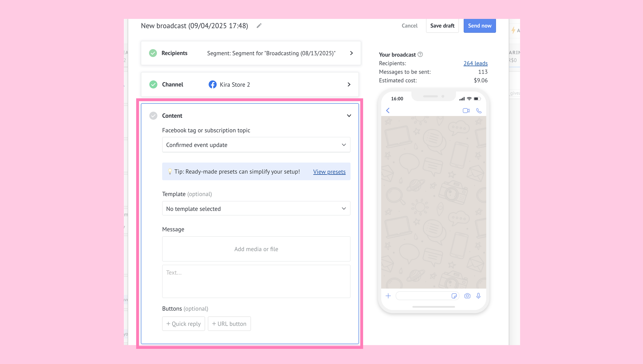Collapse the Content section chevron

(x=349, y=116)
